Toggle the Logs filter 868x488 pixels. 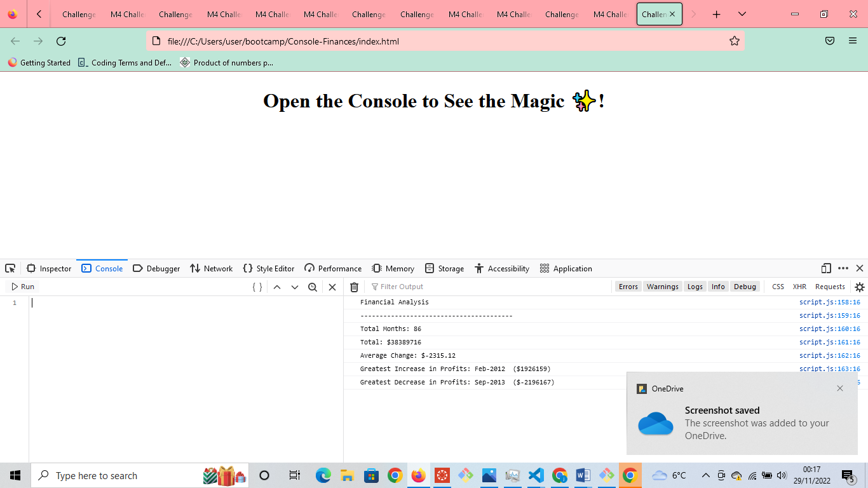tap(695, 287)
